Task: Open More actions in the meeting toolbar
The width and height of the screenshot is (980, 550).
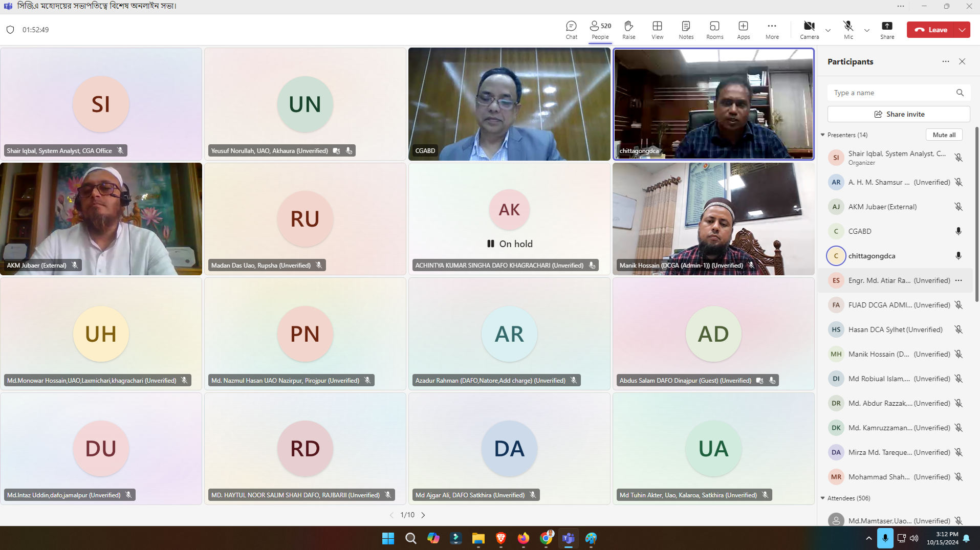Action: pyautogui.click(x=772, y=30)
